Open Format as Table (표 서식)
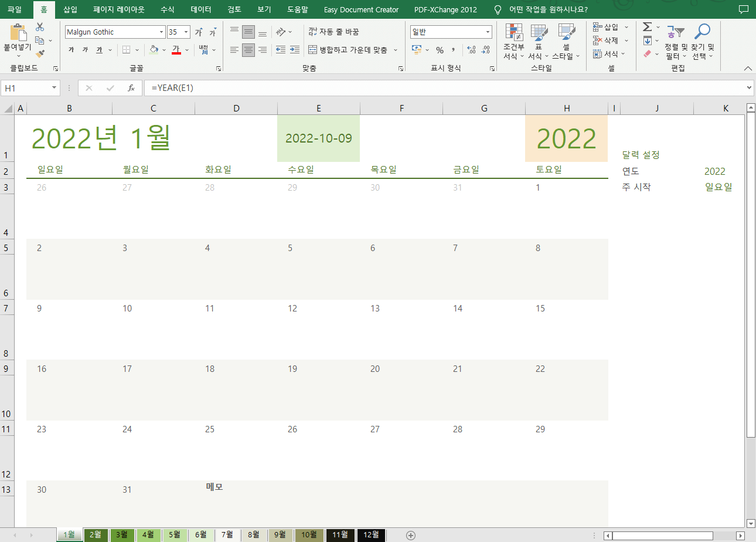 pyautogui.click(x=539, y=42)
